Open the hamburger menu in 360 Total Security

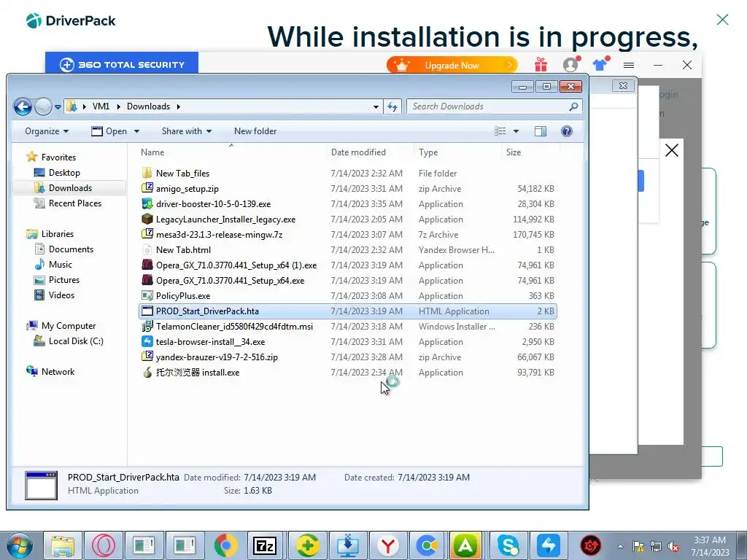pyautogui.click(x=629, y=65)
